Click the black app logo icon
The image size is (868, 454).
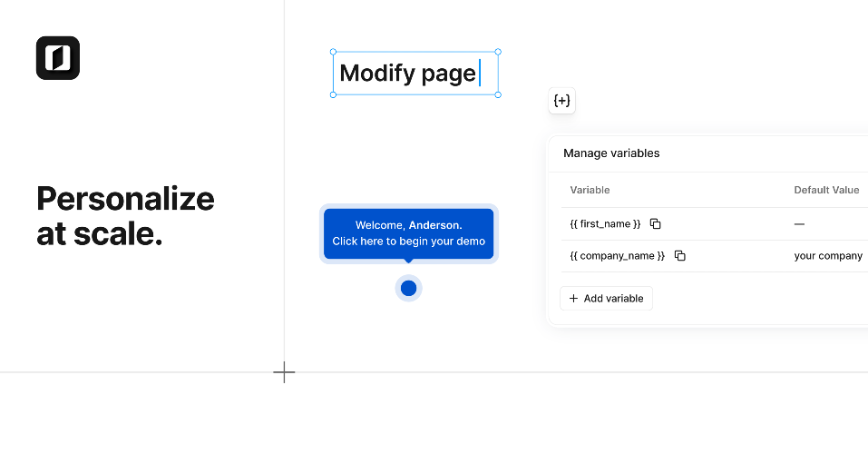[x=58, y=58]
